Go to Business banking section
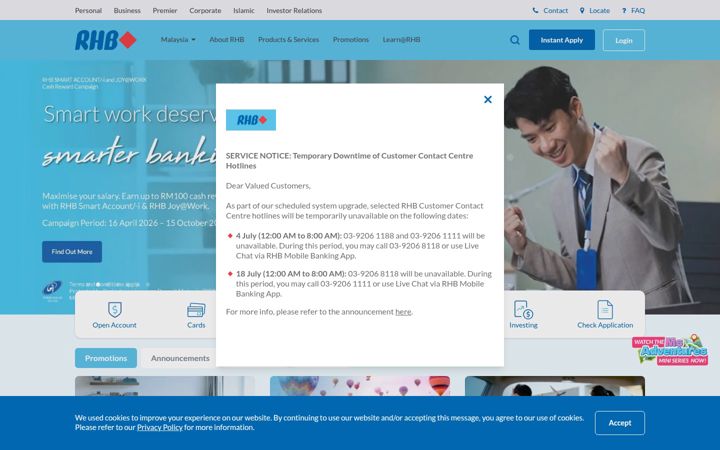 click(x=127, y=10)
